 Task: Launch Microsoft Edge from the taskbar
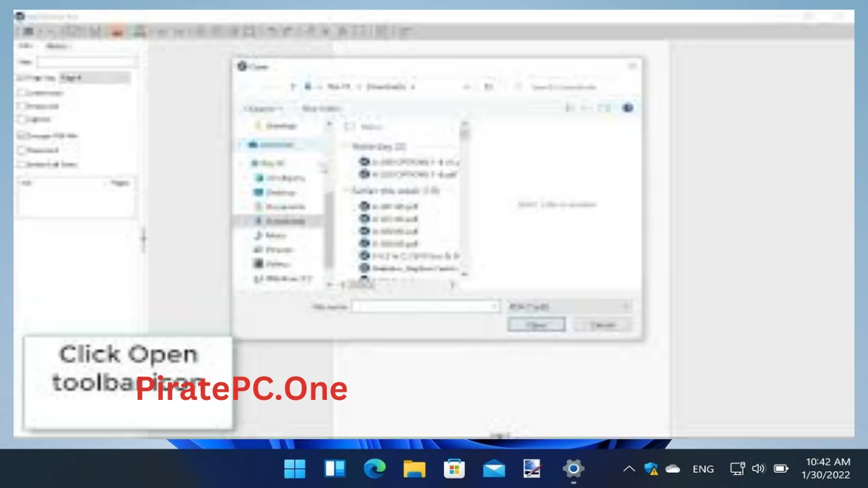pos(374,468)
